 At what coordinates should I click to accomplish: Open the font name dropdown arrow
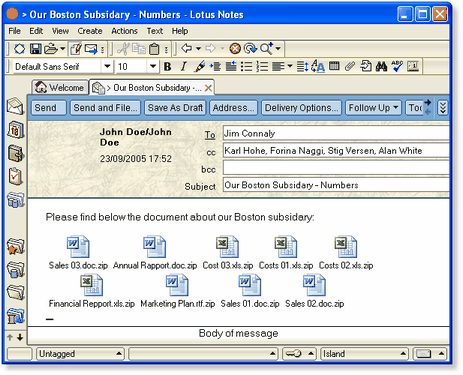(x=107, y=66)
